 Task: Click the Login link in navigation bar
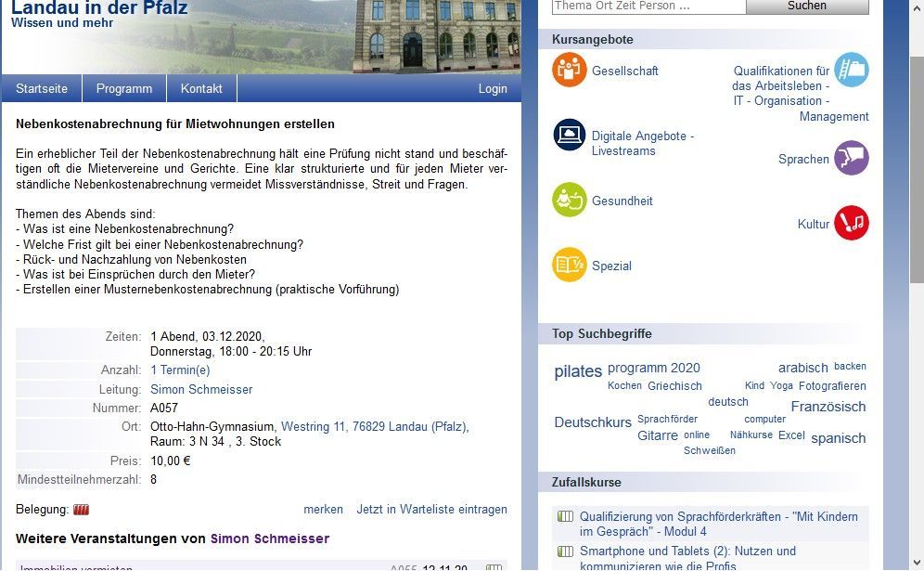(493, 89)
